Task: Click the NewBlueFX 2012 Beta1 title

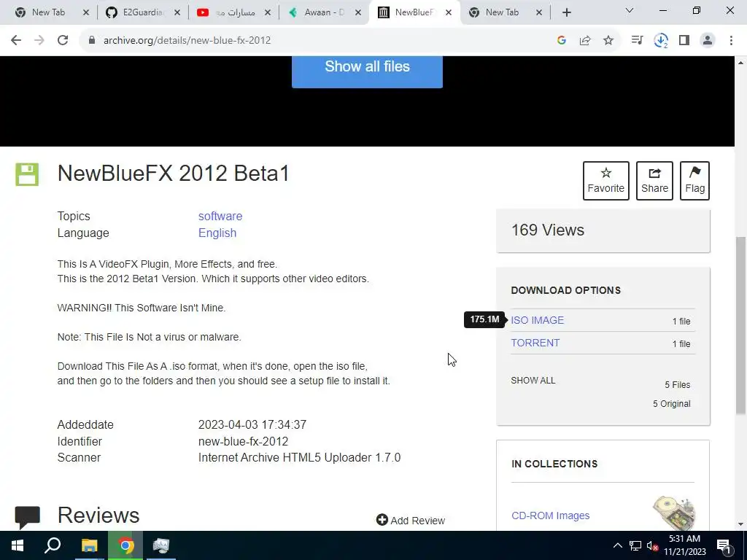Action: coord(174,174)
